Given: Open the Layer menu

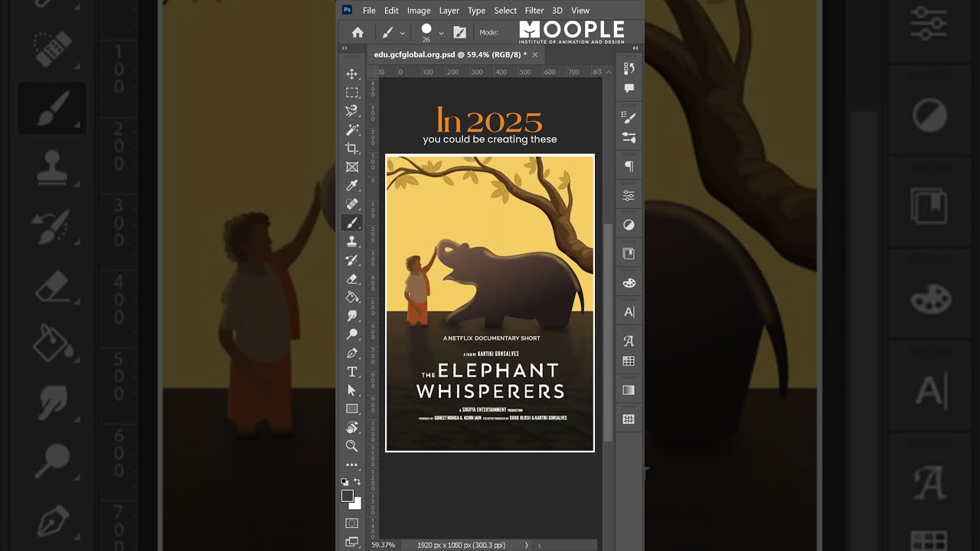Looking at the screenshot, I should point(449,11).
